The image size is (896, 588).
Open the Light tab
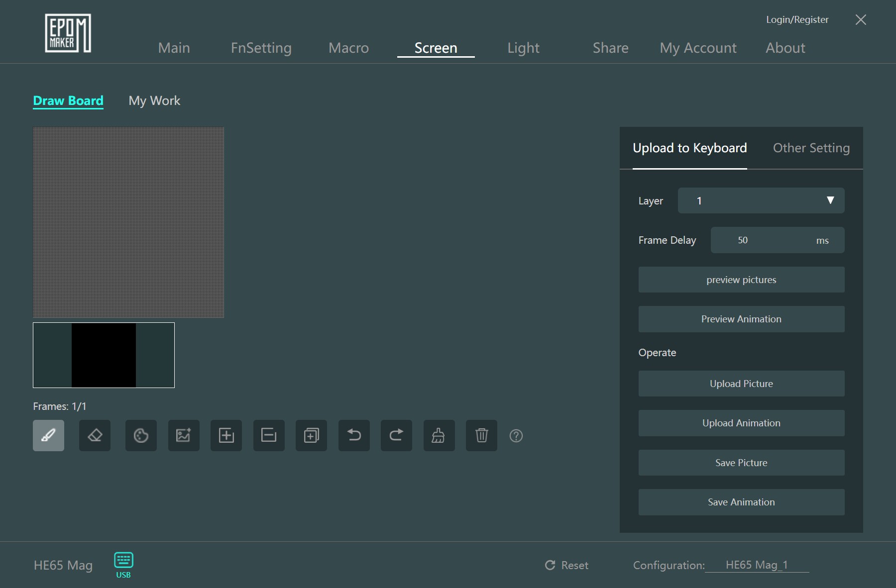click(523, 48)
